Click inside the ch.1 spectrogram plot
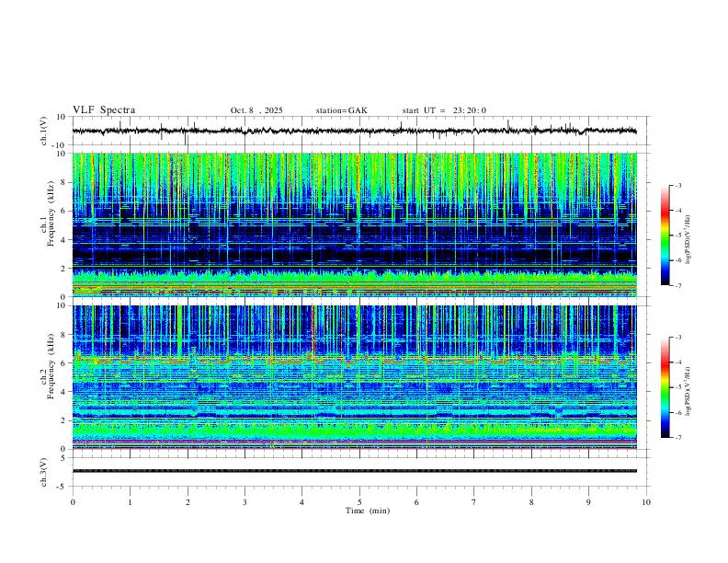 tap(355, 224)
